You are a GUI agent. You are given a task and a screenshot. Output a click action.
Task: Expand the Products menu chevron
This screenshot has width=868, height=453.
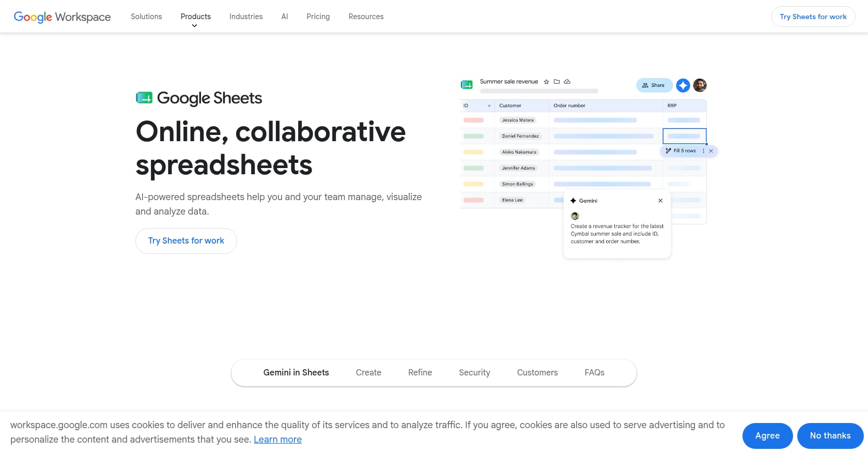(x=194, y=26)
